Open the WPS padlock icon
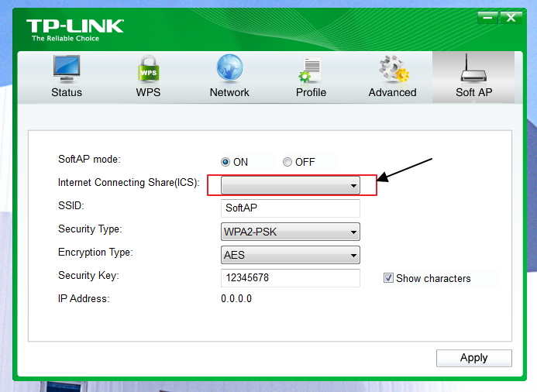Image resolution: width=537 pixels, height=392 pixels. click(x=148, y=69)
